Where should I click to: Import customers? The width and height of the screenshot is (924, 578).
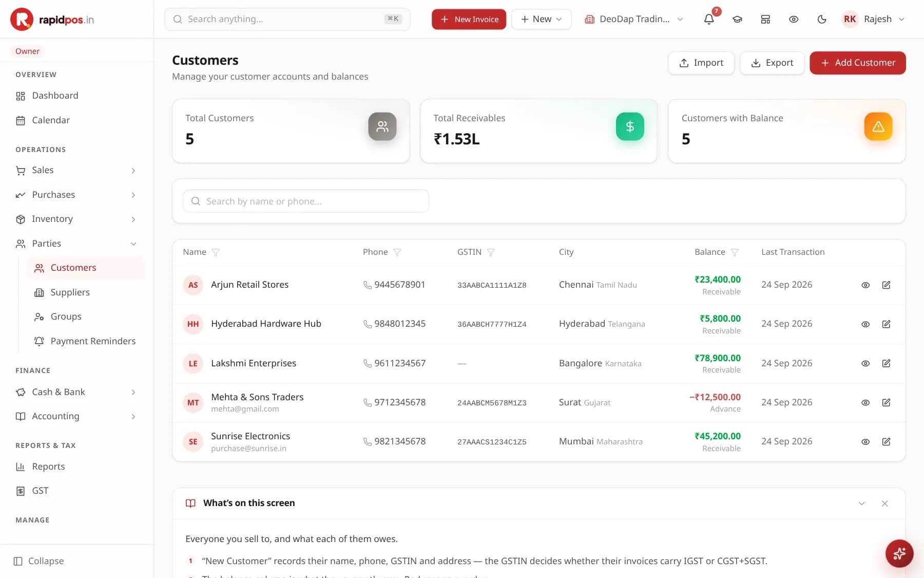701,63
